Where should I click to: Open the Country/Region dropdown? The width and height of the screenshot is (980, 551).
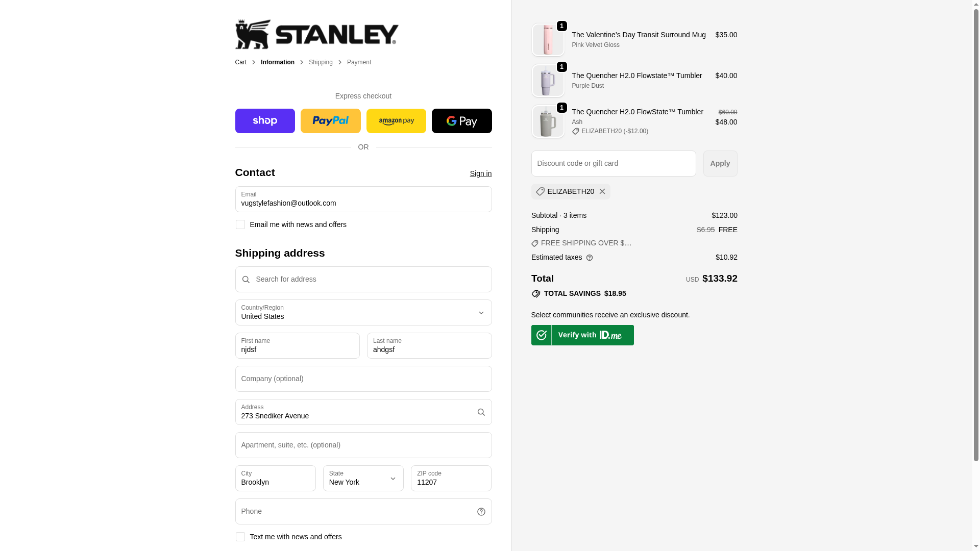coord(363,313)
